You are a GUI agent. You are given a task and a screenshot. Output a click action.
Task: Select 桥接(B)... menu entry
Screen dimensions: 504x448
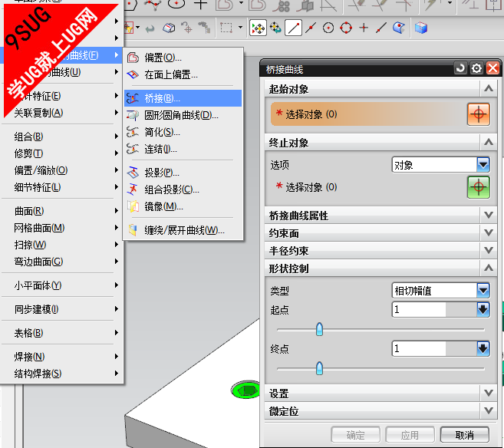click(183, 98)
